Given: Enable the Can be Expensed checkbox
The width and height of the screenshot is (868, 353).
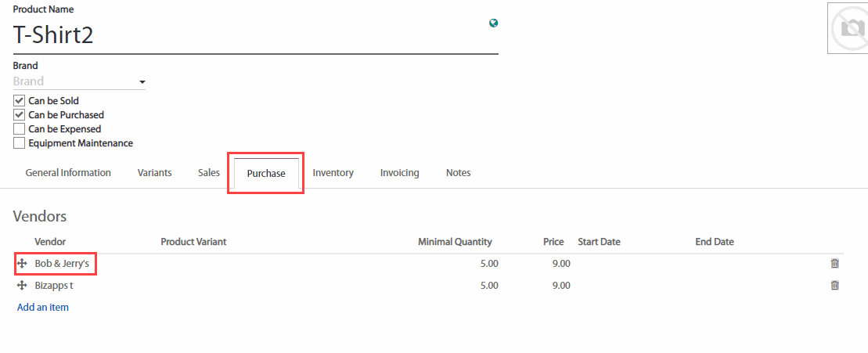Looking at the screenshot, I should [20, 129].
